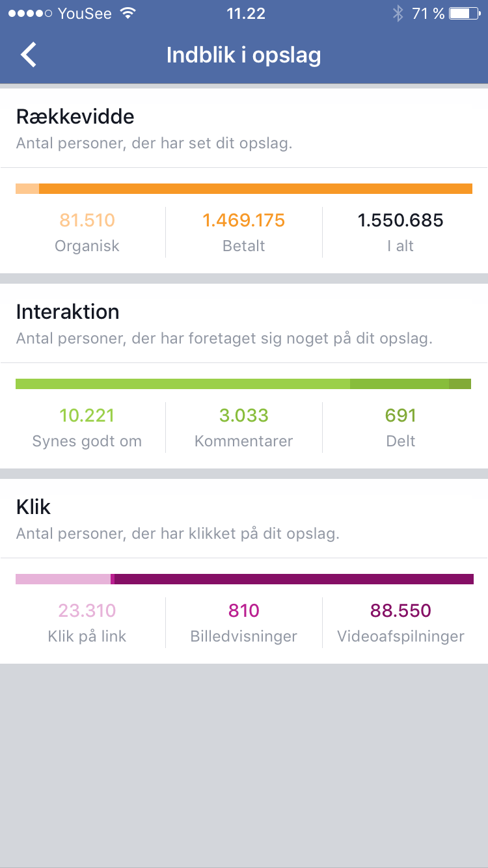The image size is (488, 868).
Task: Select the Delt count 691
Action: coord(401,415)
